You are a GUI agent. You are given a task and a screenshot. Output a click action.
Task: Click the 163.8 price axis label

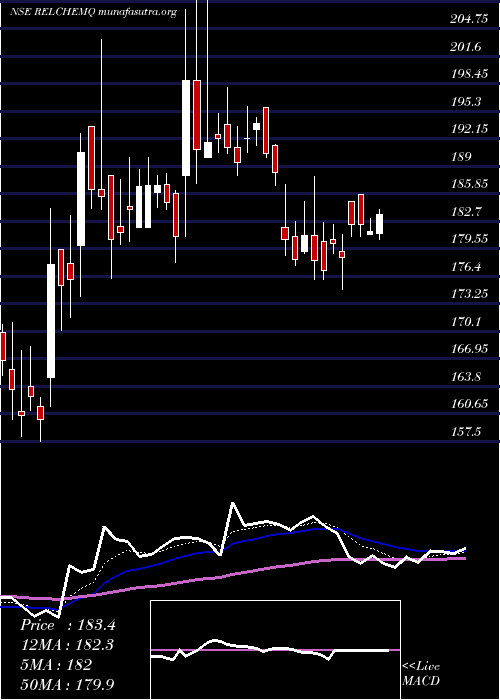[466, 377]
